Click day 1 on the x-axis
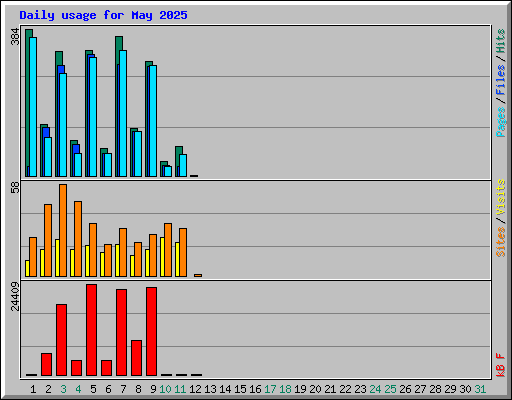This screenshot has width=512, height=400. pos(33,389)
